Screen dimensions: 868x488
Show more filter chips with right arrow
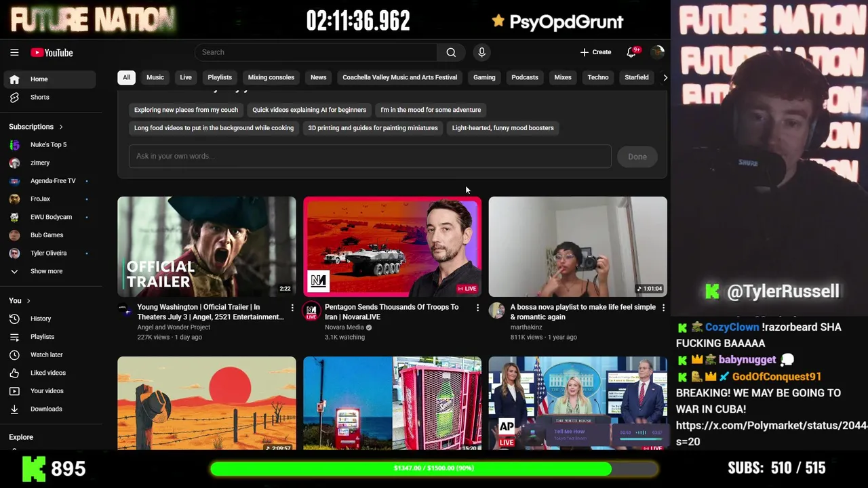click(665, 77)
